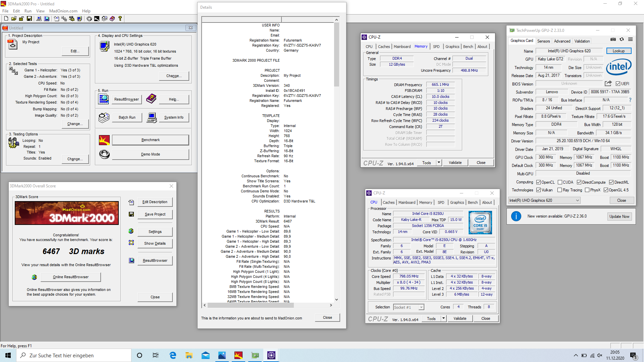Click the Lookup button in GPU-Z

[619, 51]
